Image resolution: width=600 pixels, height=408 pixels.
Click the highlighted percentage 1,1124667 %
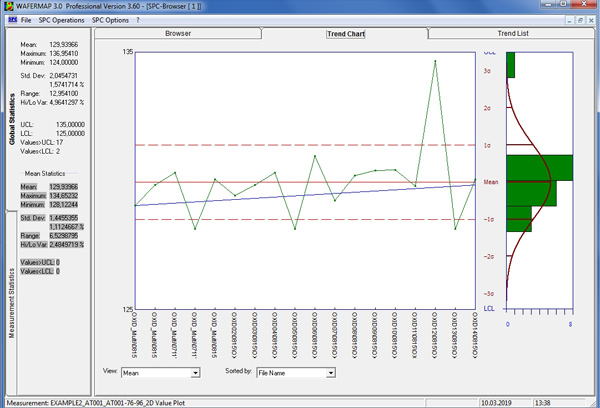click(67, 227)
